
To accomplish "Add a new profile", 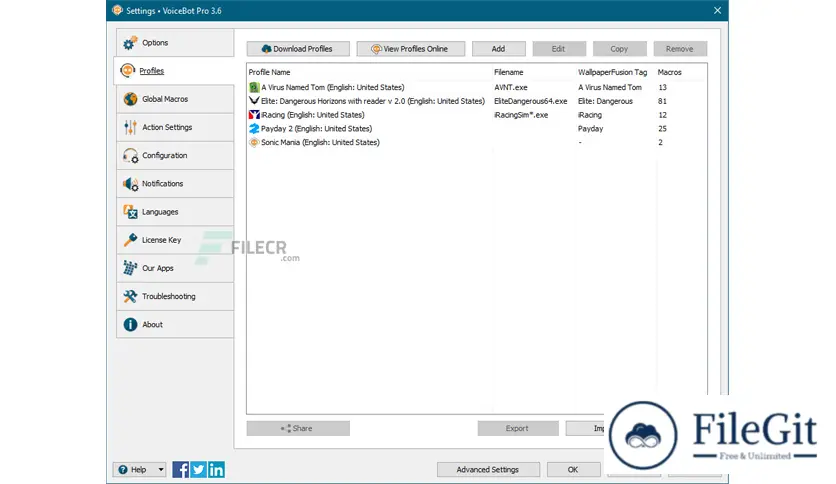I will (x=499, y=49).
